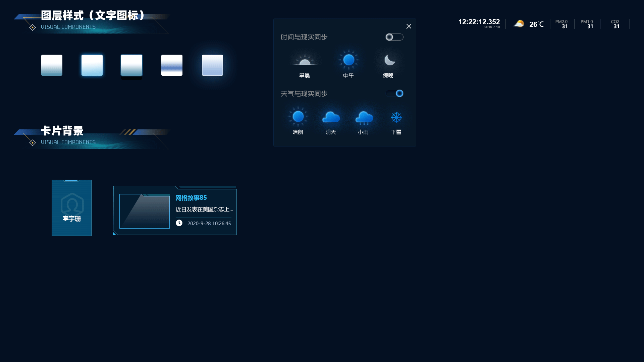
Task: Select the morning (早晨) sunrise icon
Action: coord(305,60)
